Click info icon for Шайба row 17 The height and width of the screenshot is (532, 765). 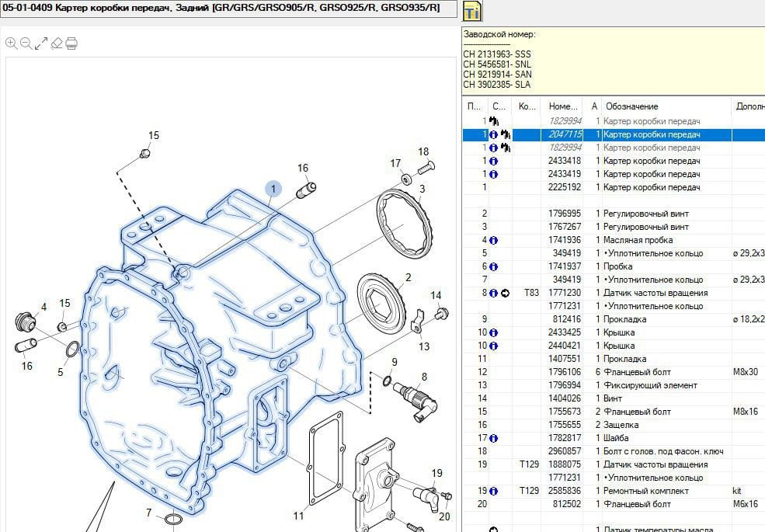pyautogui.click(x=494, y=438)
